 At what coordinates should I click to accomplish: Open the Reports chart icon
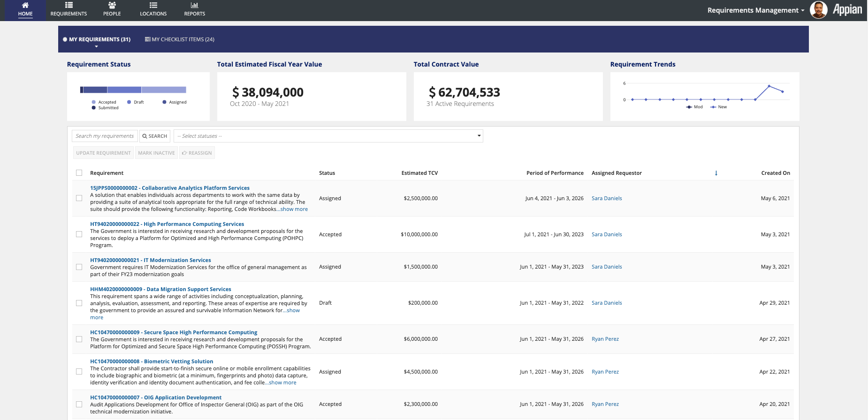click(194, 5)
